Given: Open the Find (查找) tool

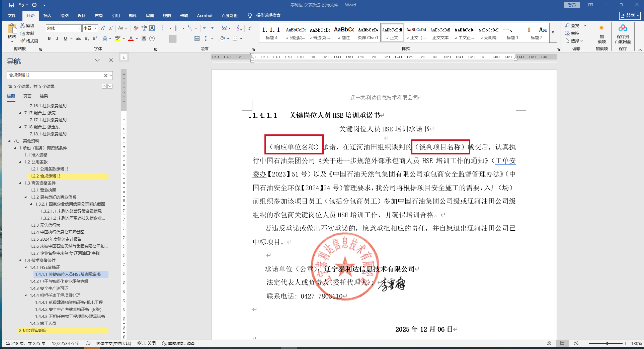Looking at the screenshot, I should coord(572,25).
